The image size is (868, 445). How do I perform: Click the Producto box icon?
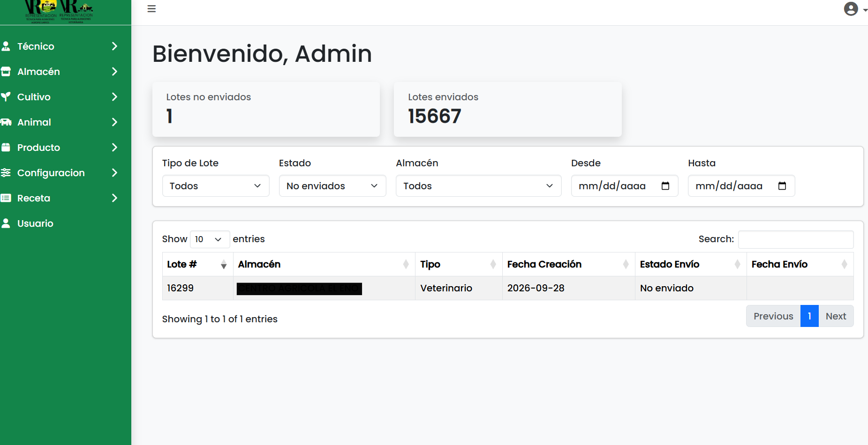pos(6,148)
